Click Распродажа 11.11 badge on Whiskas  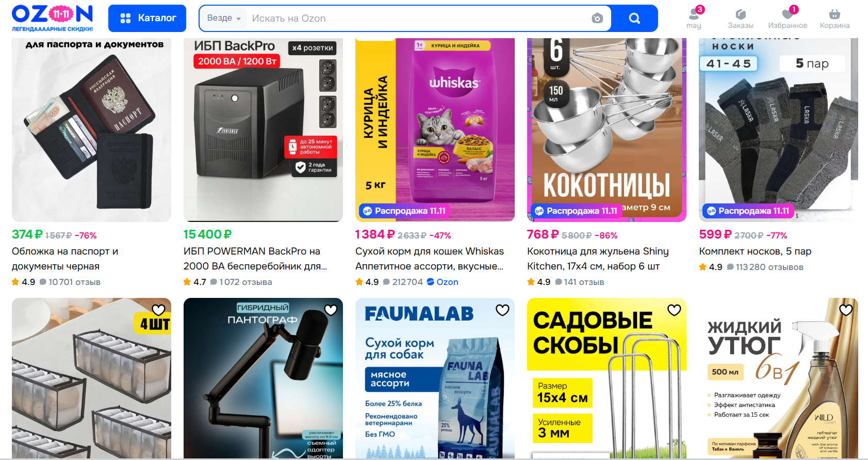pyautogui.click(x=404, y=211)
